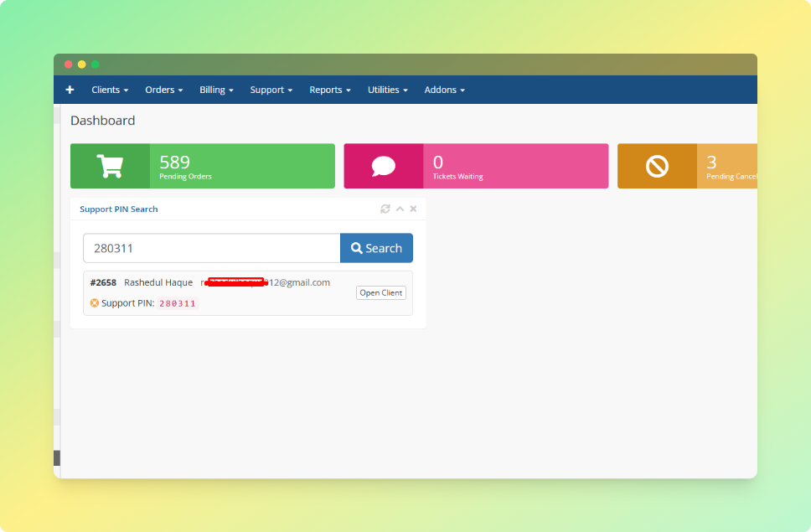This screenshot has height=532, width=811.
Task: Click the scrollbar on the left edge
Action: [58, 457]
